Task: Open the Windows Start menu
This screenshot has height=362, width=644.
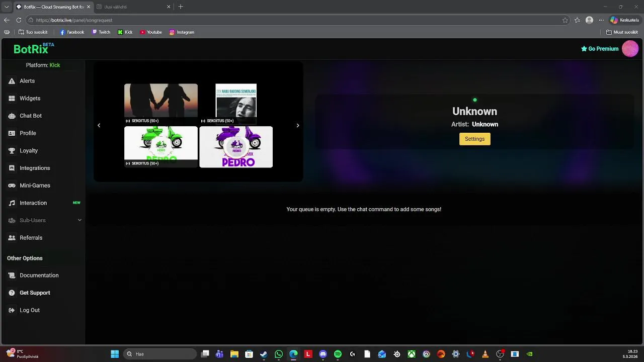Action: 115,354
